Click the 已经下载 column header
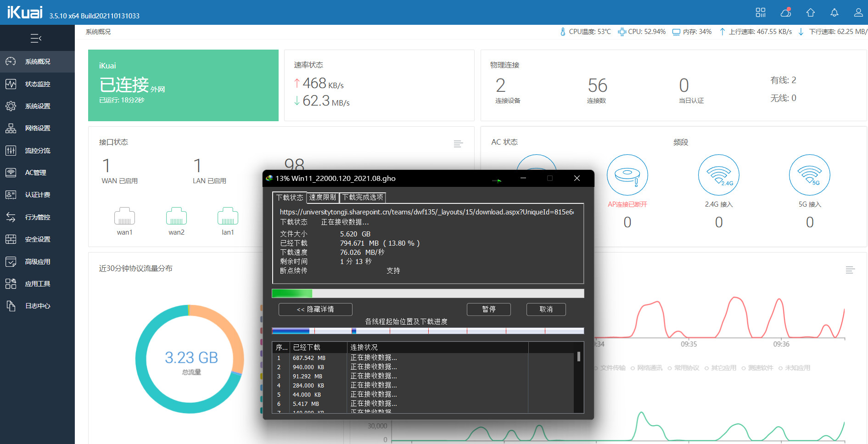The image size is (868, 444). pyautogui.click(x=318, y=348)
